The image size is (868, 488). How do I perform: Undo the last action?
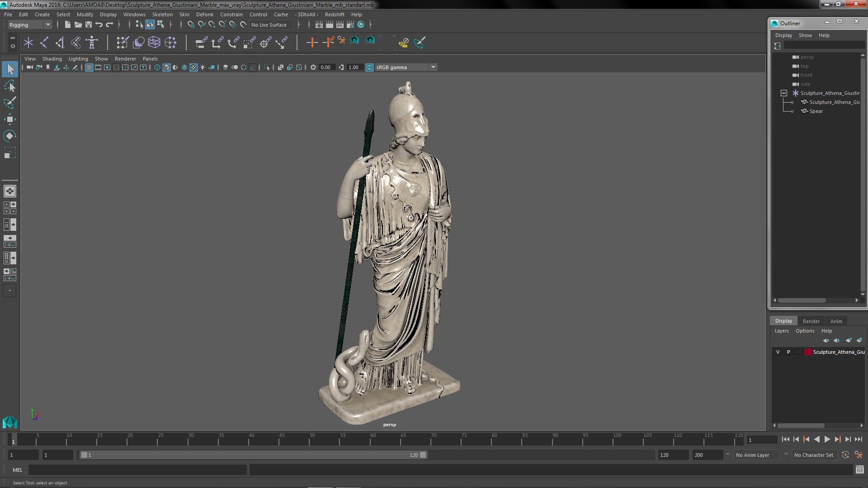tap(99, 25)
